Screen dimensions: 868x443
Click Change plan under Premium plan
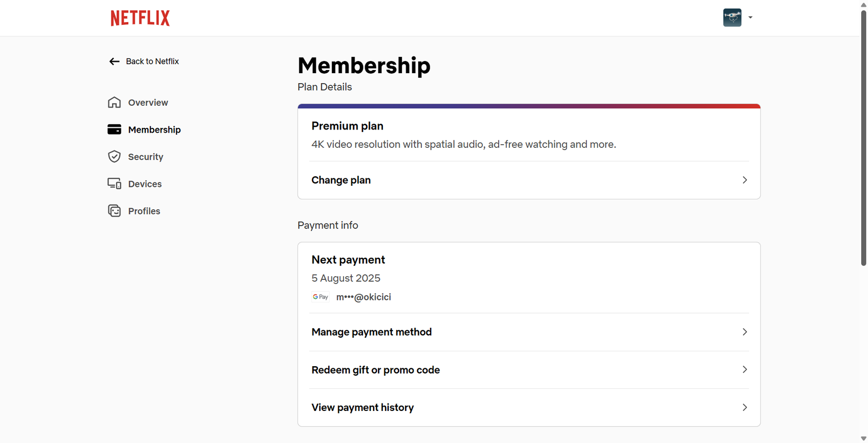click(x=341, y=180)
